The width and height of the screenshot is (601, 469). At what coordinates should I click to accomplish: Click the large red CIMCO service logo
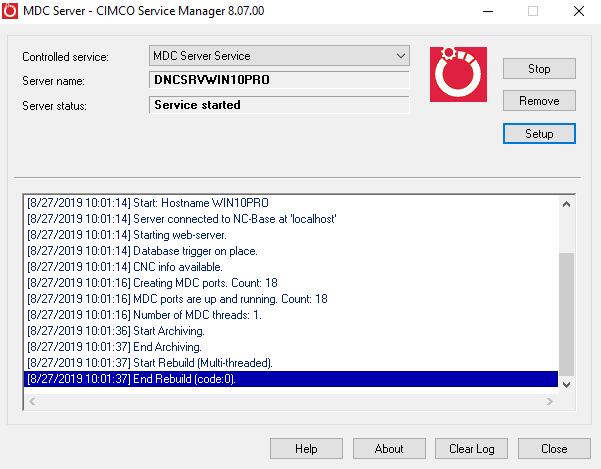[458, 74]
